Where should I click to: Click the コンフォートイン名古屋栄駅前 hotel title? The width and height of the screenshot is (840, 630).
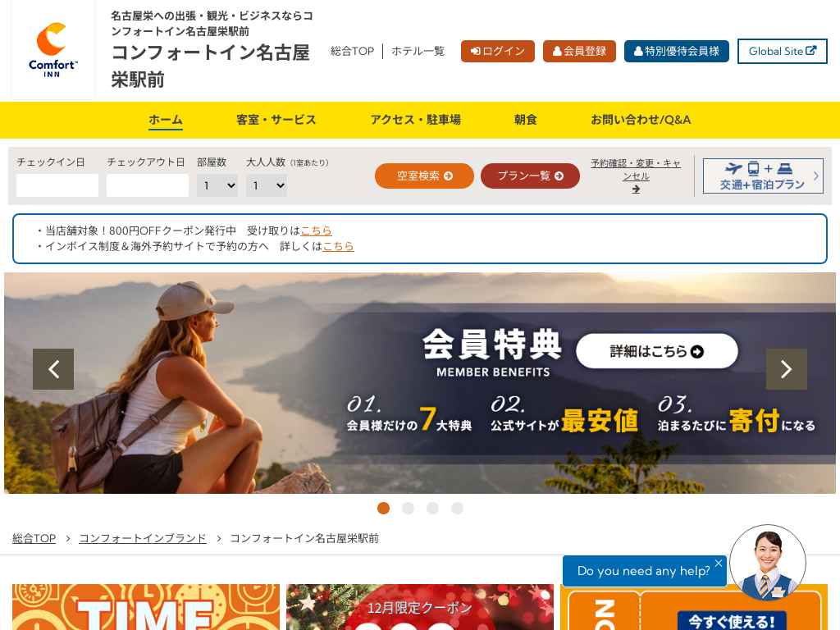pos(211,66)
